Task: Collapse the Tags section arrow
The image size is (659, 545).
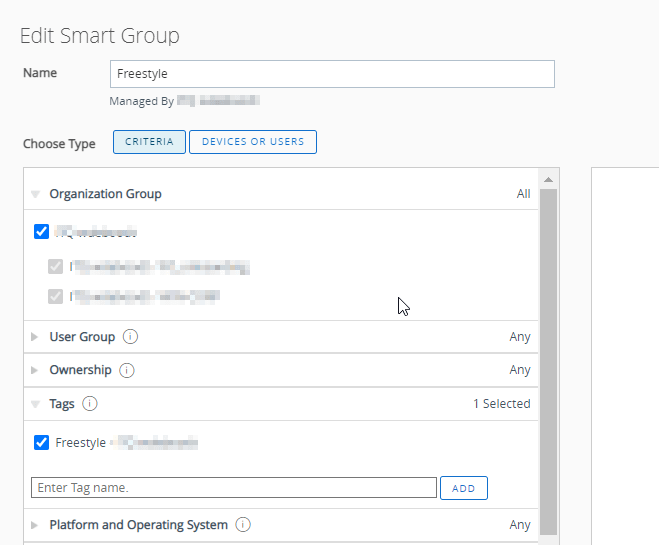Action: [36, 405]
